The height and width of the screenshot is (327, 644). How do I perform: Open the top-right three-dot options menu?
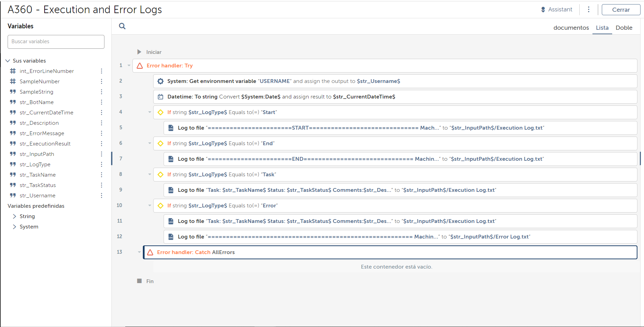click(588, 10)
